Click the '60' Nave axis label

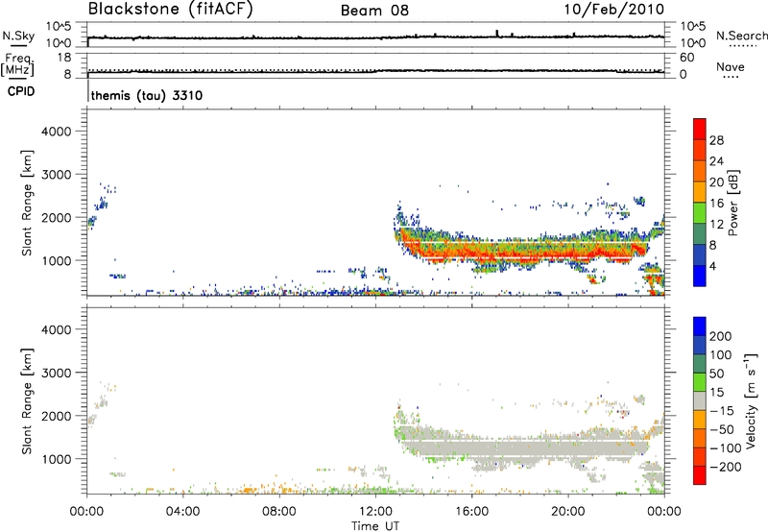pos(686,58)
